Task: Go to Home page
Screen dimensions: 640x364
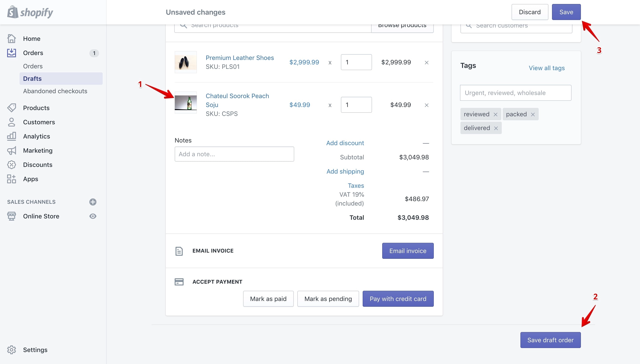Action: click(32, 38)
